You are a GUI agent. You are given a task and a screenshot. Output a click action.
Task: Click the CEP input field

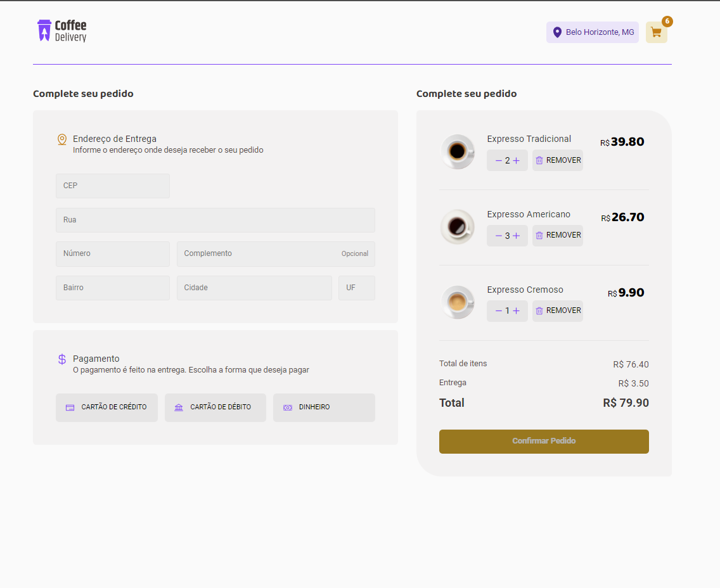112,186
